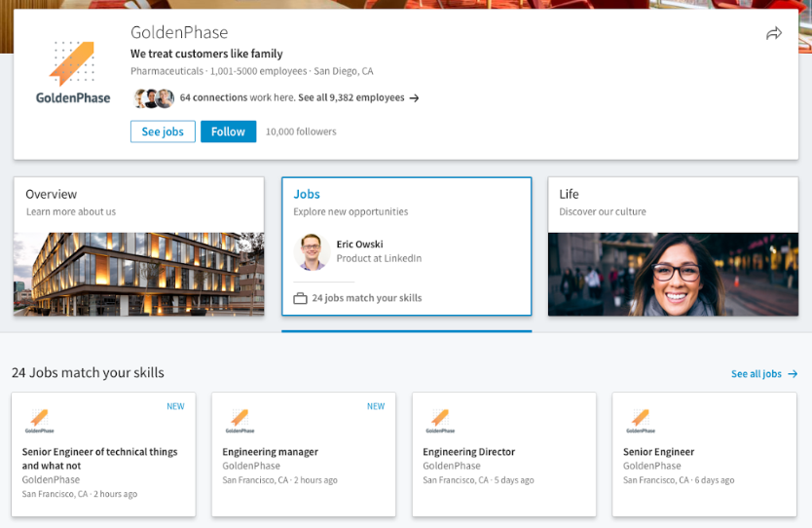Open Senior Engineer of technical things job

coord(99,459)
